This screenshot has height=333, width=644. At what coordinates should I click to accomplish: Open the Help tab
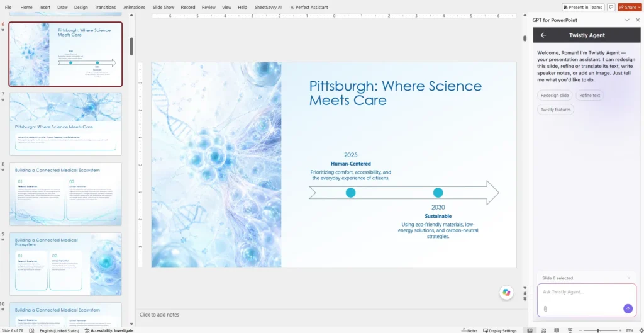tap(243, 7)
